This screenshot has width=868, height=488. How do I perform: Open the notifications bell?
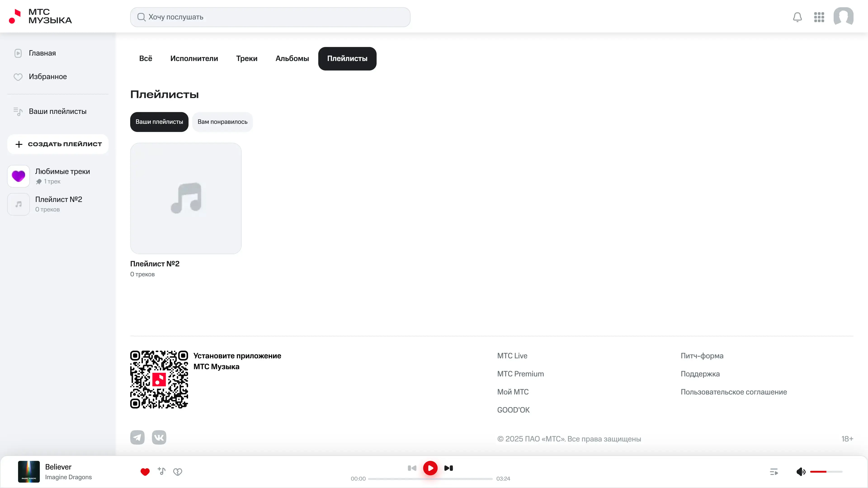point(797,17)
